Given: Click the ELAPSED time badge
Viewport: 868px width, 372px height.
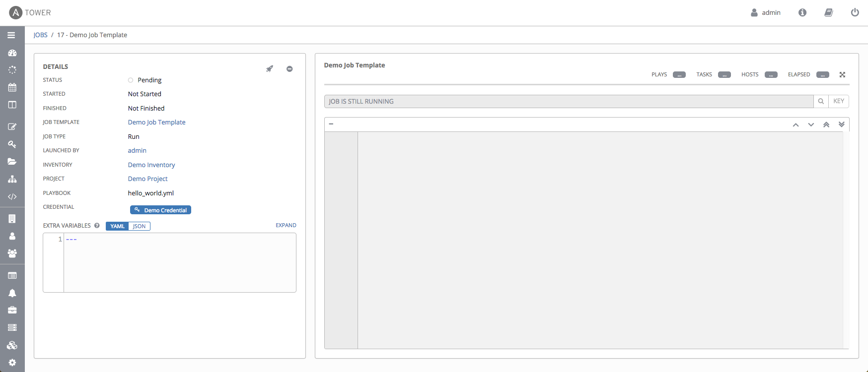Looking at the screenshot, I should (x=823, y=75).
